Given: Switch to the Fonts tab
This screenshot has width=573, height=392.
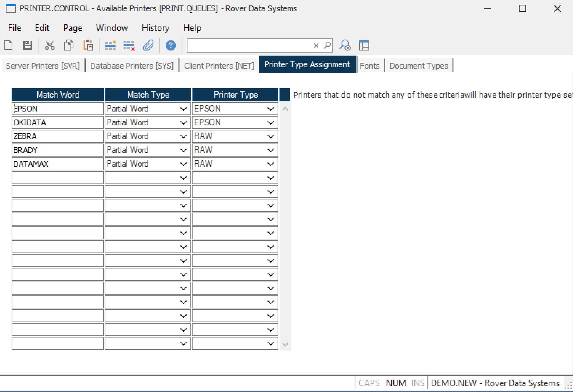Looking at the screenshot, I should 370,66.
